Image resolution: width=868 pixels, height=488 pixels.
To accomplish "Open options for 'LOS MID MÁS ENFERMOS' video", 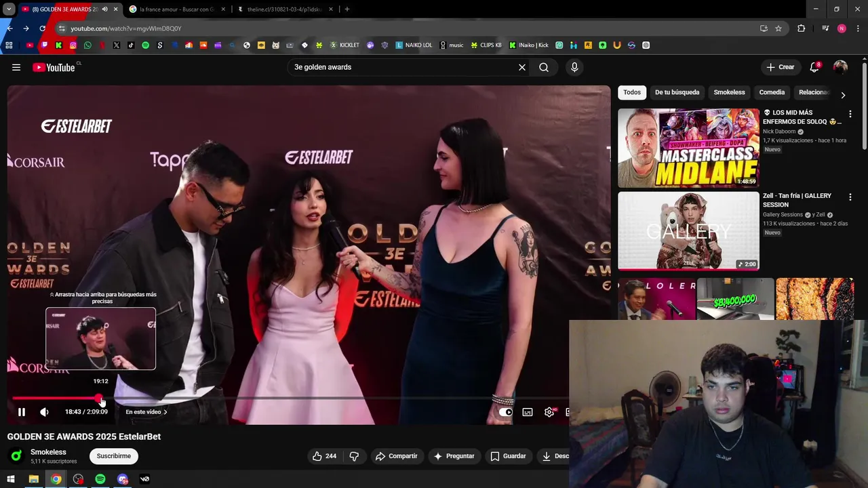I will [850, 114].
